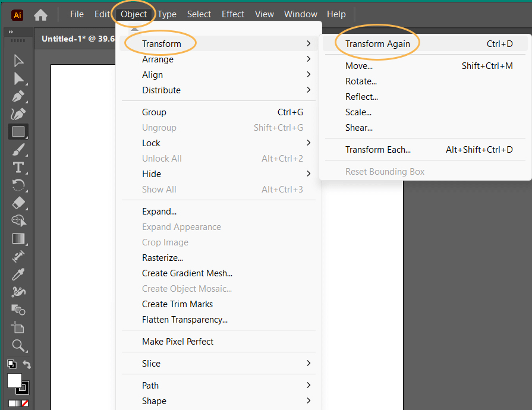Choose the Eraser tool

[x=18, y=203]
